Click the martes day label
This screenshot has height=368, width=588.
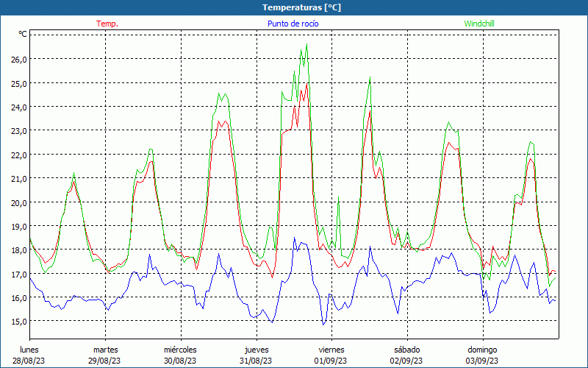[x=105, y=350]
